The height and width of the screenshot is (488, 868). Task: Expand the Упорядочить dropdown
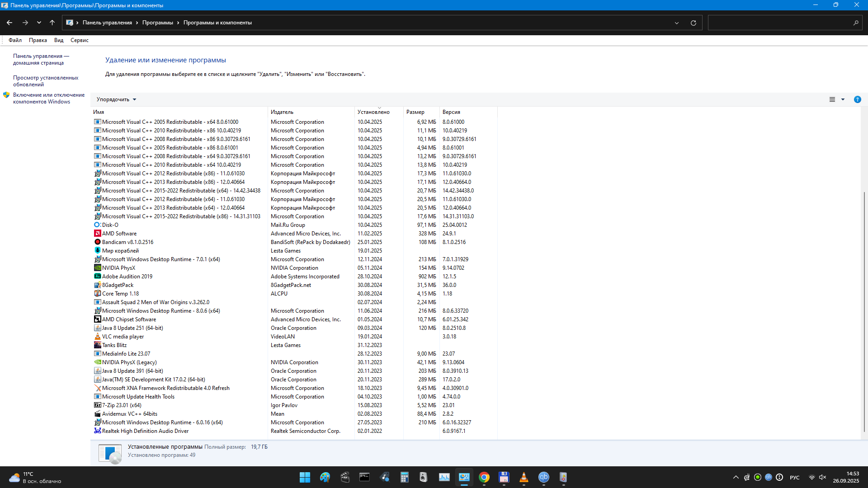coord(116,99)
